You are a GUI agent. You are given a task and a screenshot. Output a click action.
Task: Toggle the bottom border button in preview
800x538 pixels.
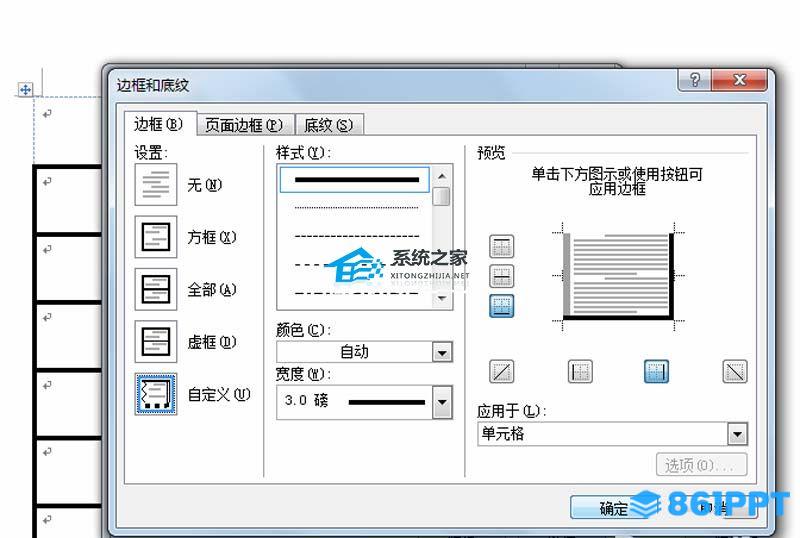pos(502,306)
